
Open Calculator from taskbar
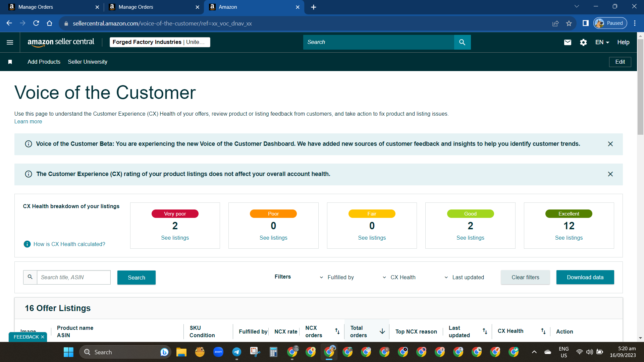click(x=274, y=352)
